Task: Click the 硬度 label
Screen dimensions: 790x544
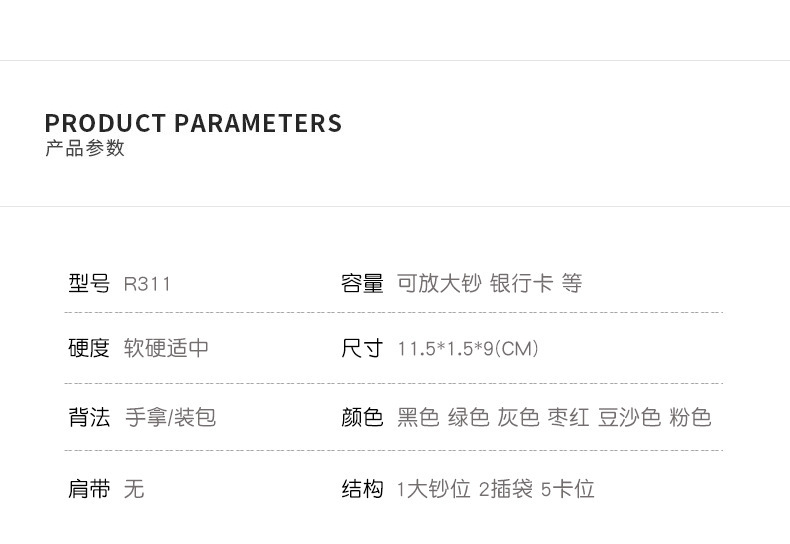Action: pos(89,348)
